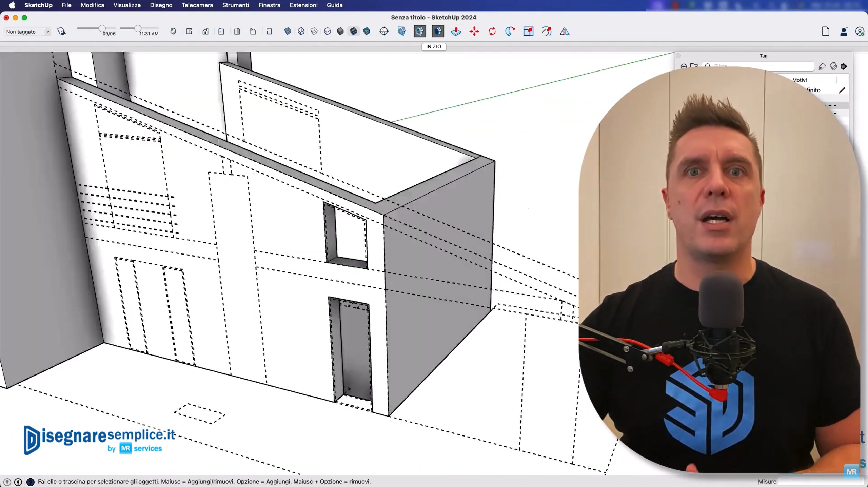Open the Visualizza menu
This screenshot has height=487, width=868.
tap(127, 5)
